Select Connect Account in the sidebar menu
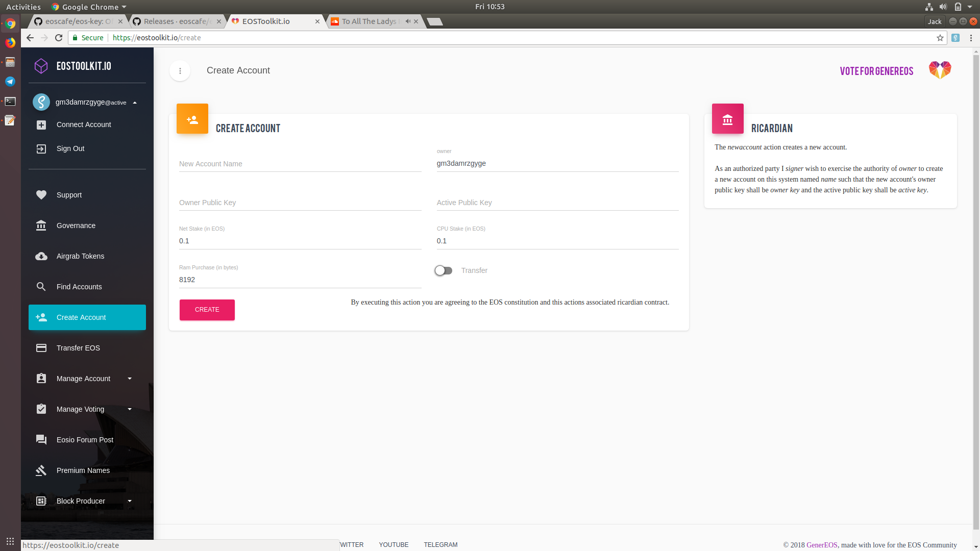This screenshot has height=551, width=980. pyautogui.click(x=84, y=124)
